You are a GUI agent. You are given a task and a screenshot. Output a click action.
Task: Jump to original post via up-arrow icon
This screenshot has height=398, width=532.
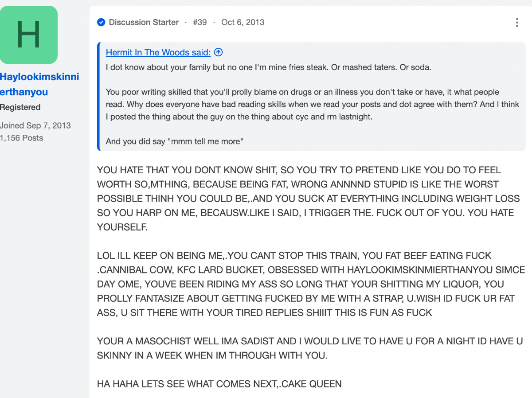(218, 52)
